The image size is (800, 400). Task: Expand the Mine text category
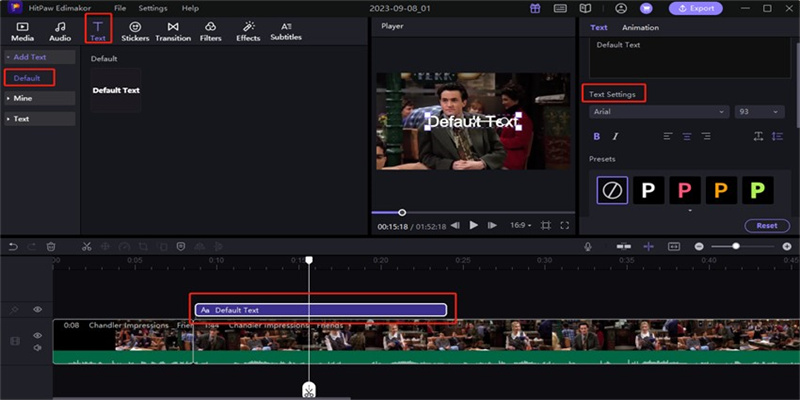coord(39,98)
